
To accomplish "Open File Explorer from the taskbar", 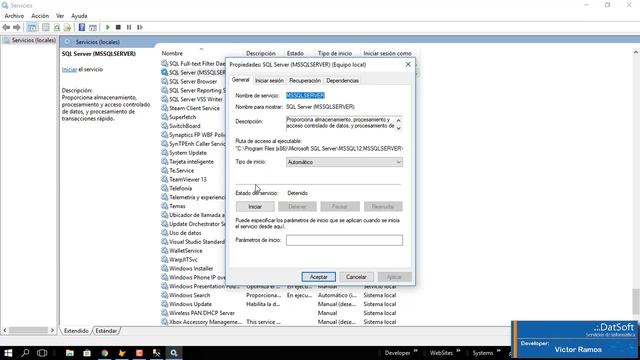I will coord(70,353).
